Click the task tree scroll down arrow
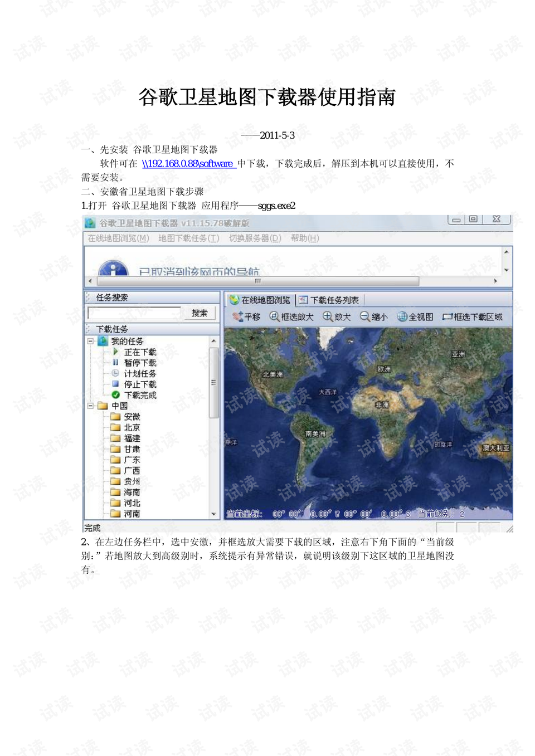 pos(213,514)
